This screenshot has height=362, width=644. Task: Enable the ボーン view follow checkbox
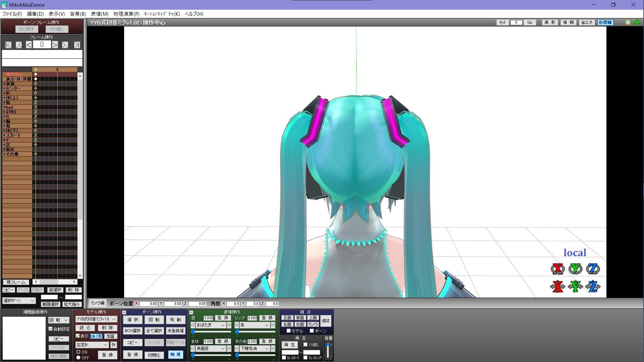(x=312, y=331)
